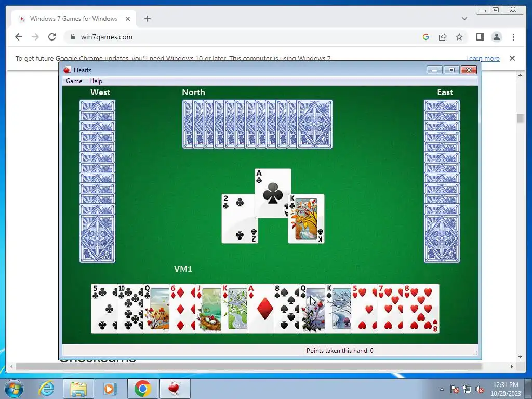Click the Hearts window title icon

(x=67, y=70)
